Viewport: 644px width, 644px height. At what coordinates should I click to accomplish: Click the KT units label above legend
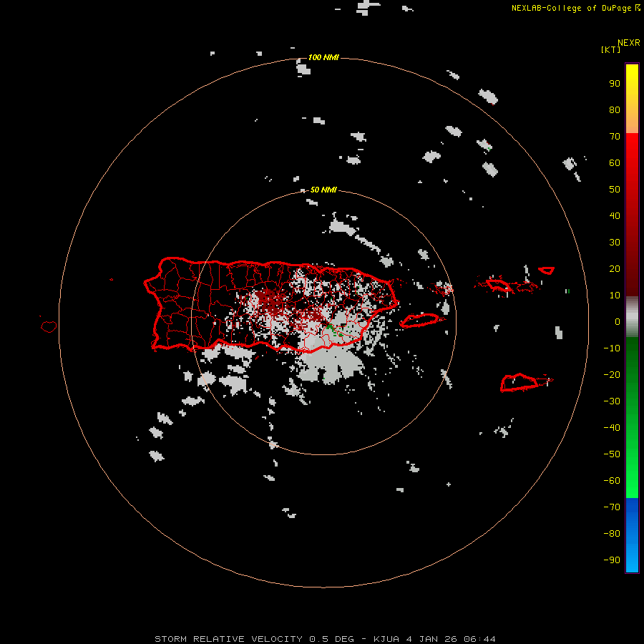(x=611, y=49)
